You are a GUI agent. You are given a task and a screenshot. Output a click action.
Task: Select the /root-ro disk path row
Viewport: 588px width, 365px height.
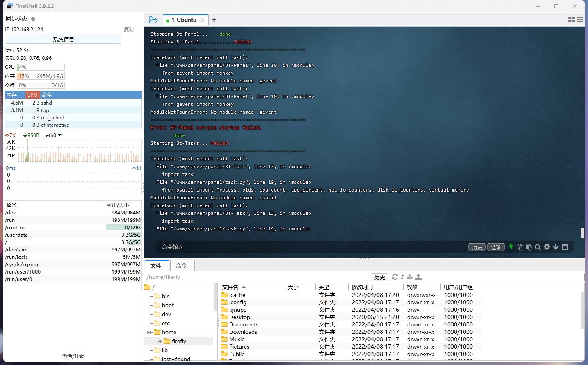(73, 227)
